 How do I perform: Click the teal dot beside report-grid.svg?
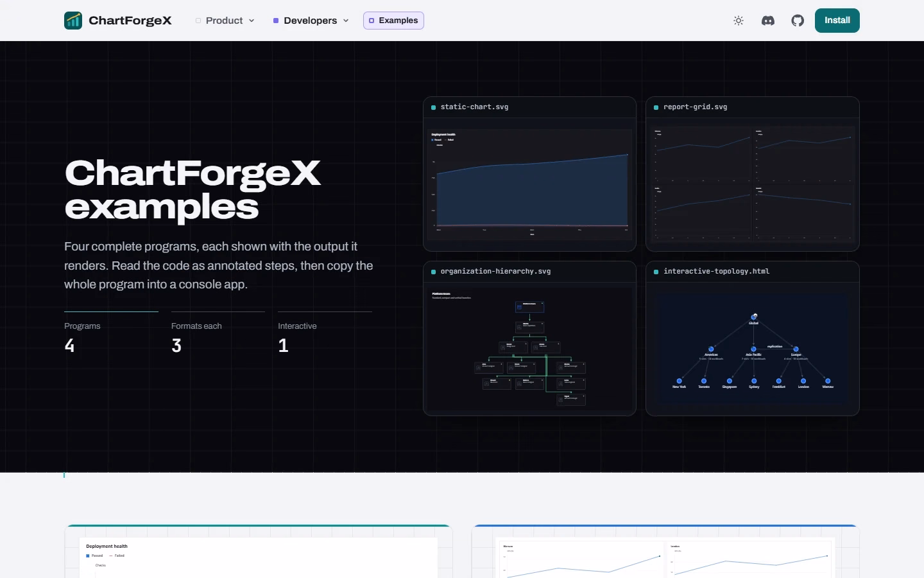tap(656, 107)
